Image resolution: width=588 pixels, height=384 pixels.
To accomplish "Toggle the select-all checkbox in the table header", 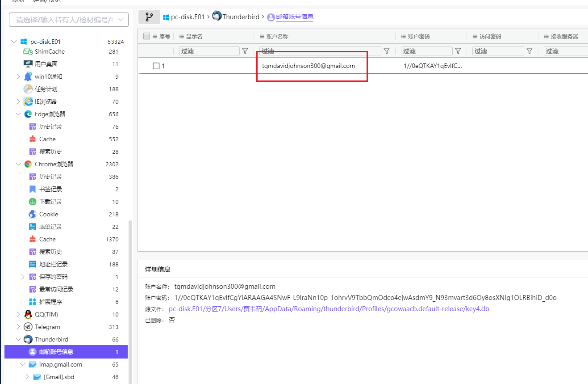I will click(x=146, y=36).
